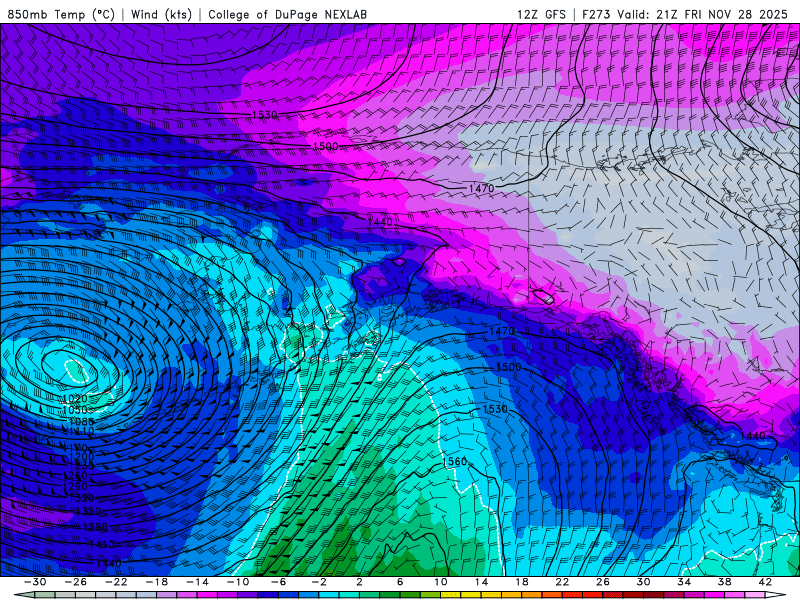Click the 1470 label just above blue 1500
The height and width of the screenshot is (600, 800).
coord(502,332)
